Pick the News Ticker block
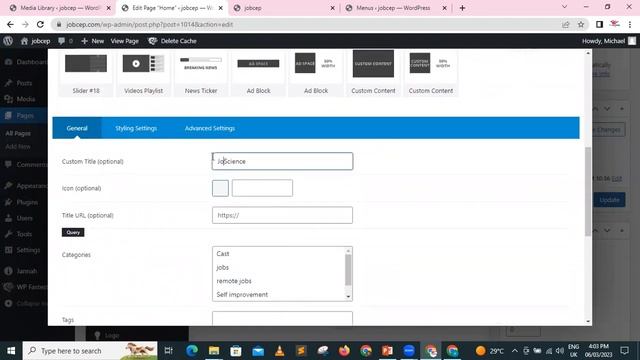The image size is (640, 360). (x=201, y=73)
